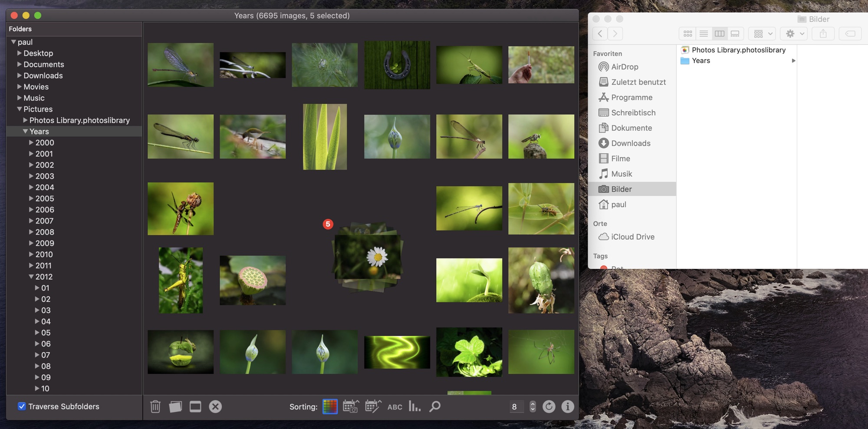Select month folder 07 under 2012
Image resolution: width=868 pixels, height=429 pixels.
point(46,355)
